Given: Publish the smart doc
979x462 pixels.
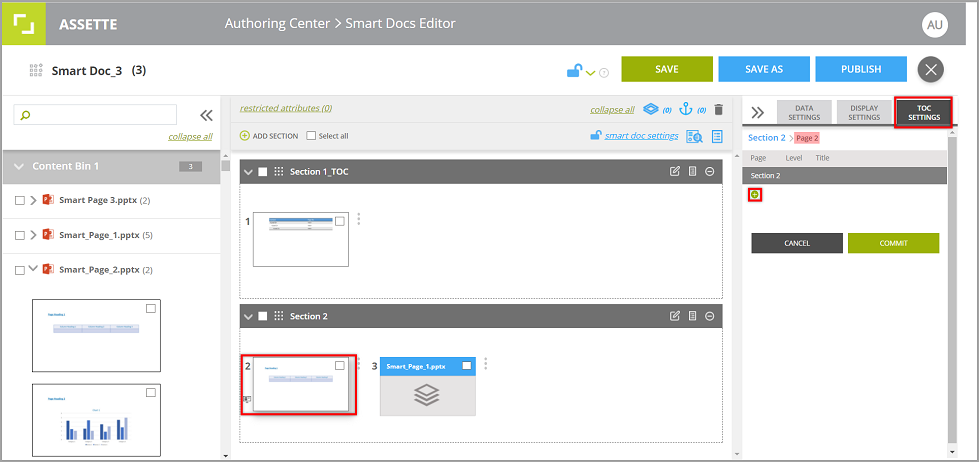Looking at the screenshot, I should (861, 69).
